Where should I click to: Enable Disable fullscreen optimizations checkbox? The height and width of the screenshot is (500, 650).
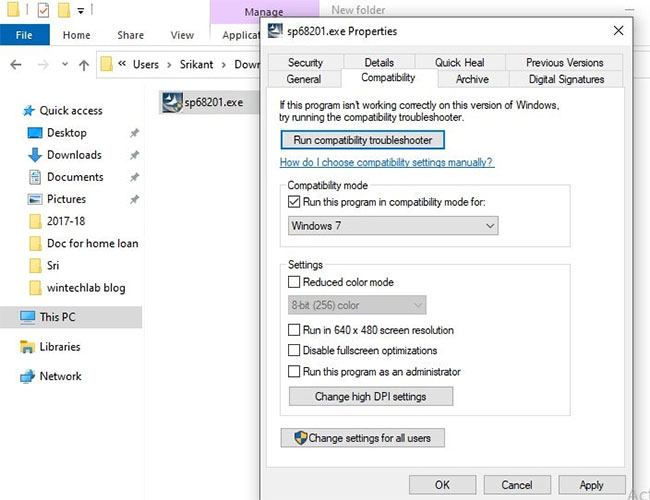(x=294, y=351)
